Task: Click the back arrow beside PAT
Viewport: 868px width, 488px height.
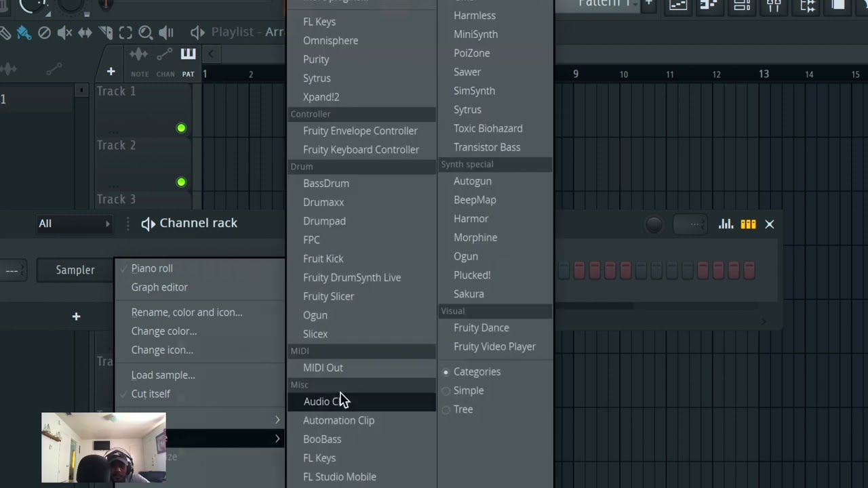Action: [210, 54]
